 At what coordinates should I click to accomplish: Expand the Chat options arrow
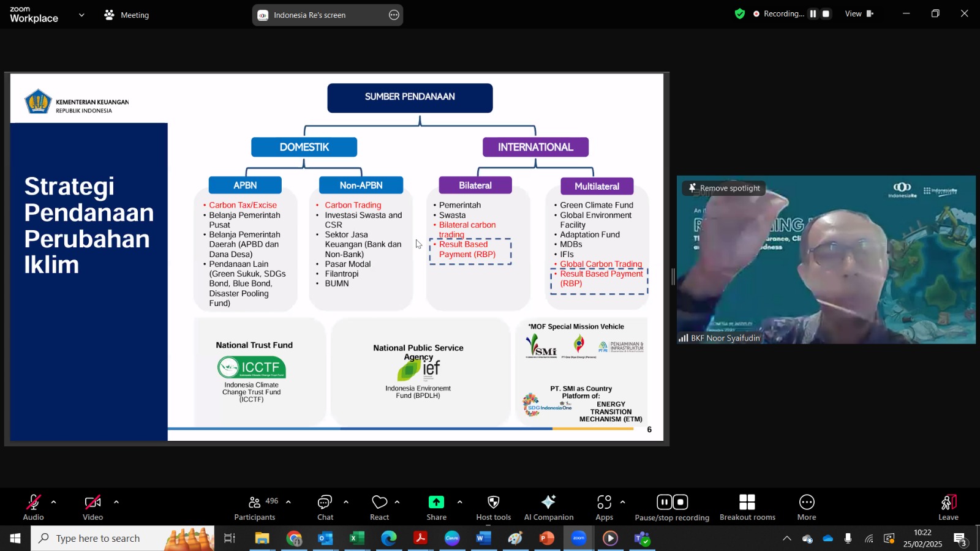click(346, 502)
